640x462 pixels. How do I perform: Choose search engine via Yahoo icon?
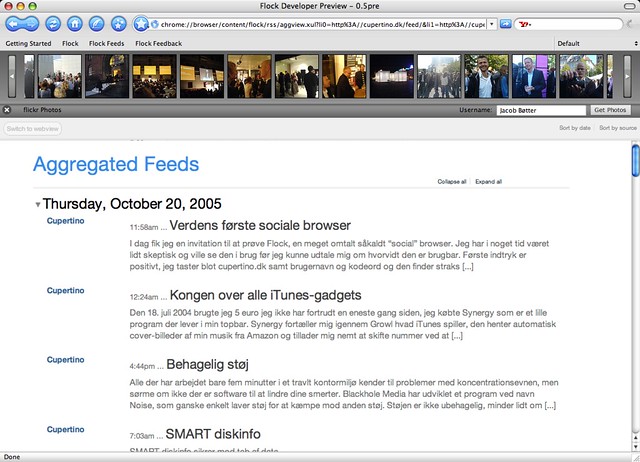pyautogui.click(x=524, y=24)
